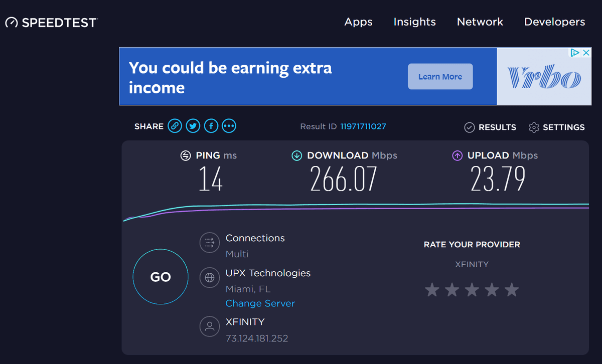Image resolution: width=602 pixels, height=364 pixels.
Task: Open the AdChoices icon on the ad
Action: (576, 53)
